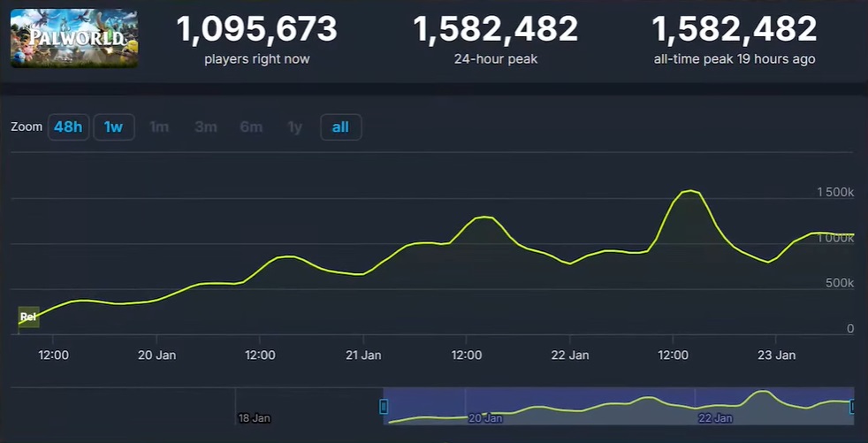Click the right navigator range handle

[x=853, y=406]
